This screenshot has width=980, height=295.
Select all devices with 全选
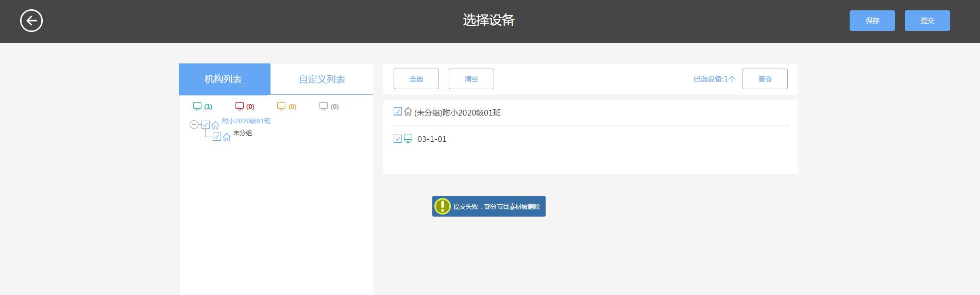416,79
